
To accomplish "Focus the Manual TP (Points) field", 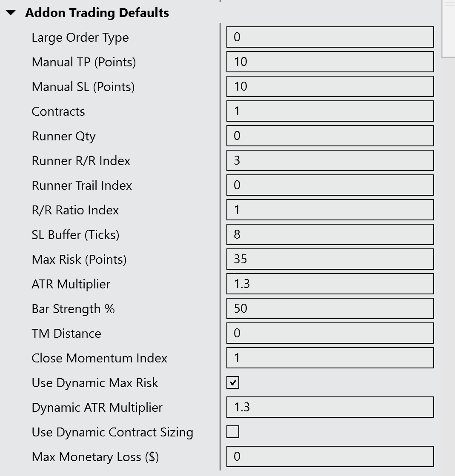I will 330,62.
